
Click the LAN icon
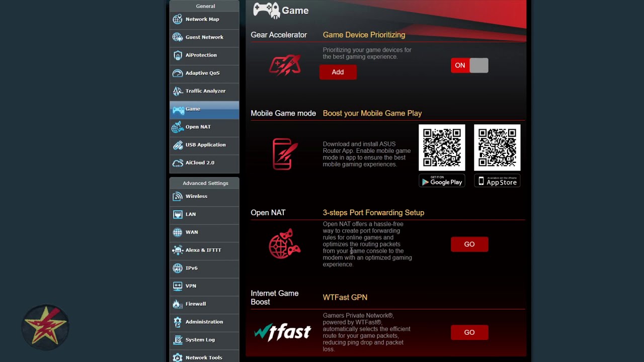(x=178, y=215)
